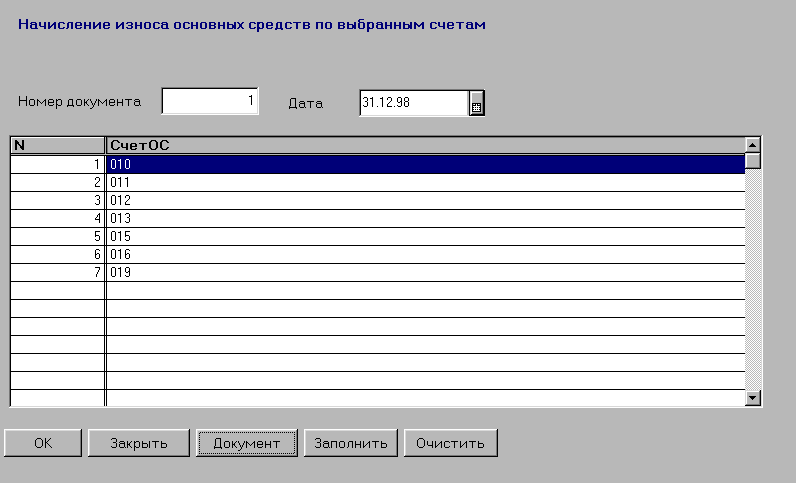Click the Заполнить button
This screenshot has height=483, width=796.
pyautogui.click(x=351, y=443)
